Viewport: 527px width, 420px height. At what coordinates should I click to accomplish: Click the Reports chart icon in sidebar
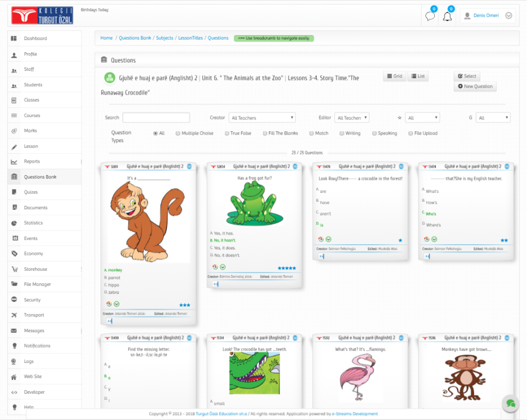pyautogui.click(x=14, y=162)
